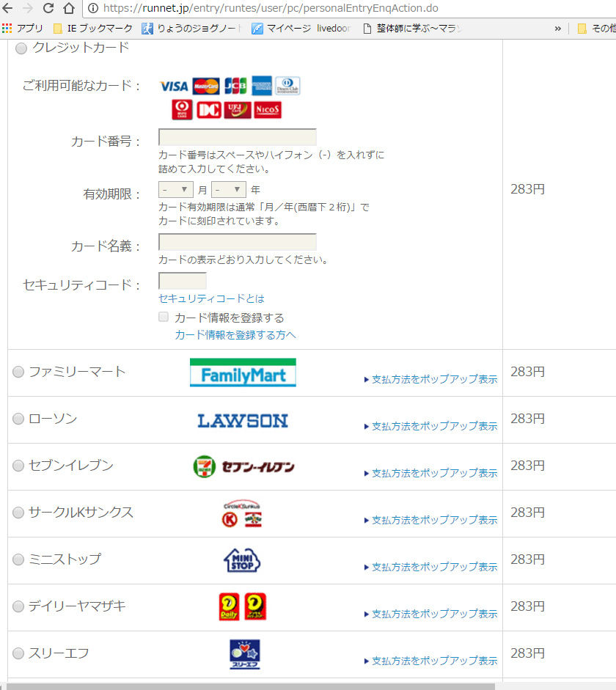Select ローソン payment radio button
The height and width of the screenshot is (690, 616).
coord(18,419)
